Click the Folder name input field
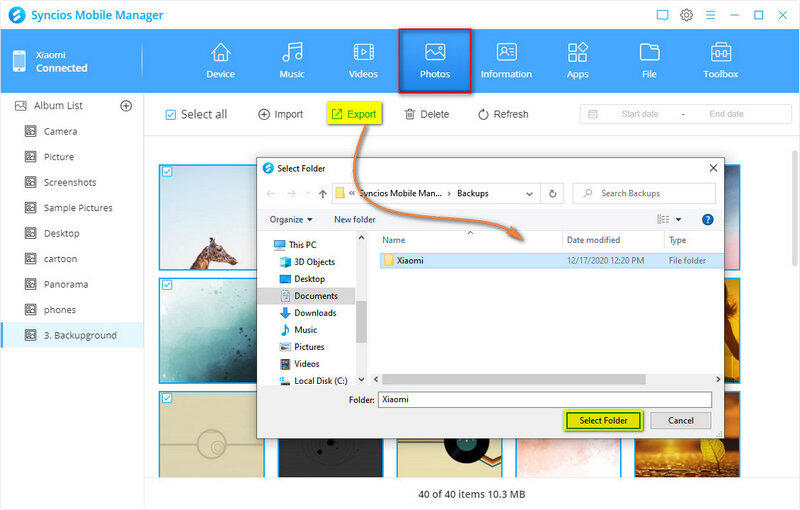 543,399
